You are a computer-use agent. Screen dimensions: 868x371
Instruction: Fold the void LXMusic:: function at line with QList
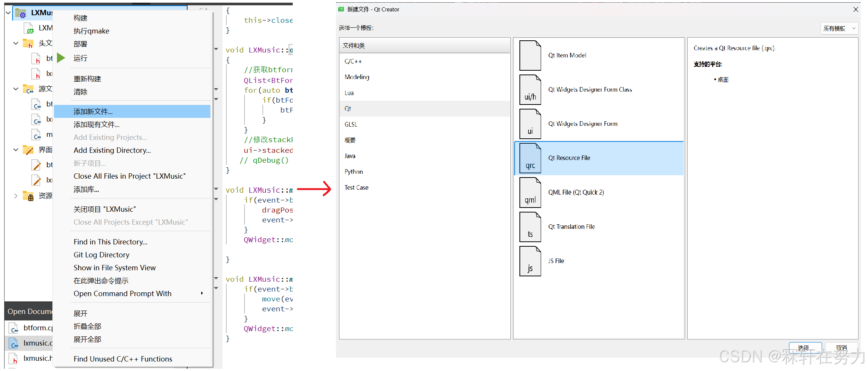pos(216,49)
